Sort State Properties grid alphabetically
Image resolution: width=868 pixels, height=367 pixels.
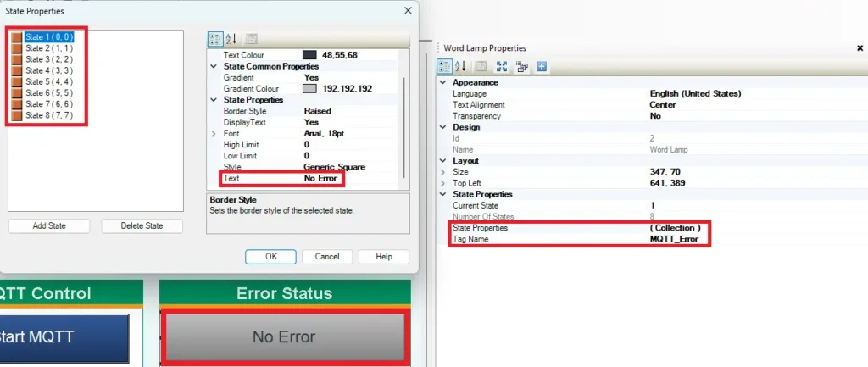[231, 39]
